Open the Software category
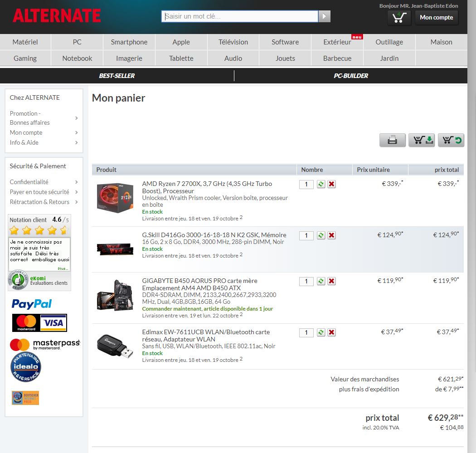Viewport: 476px width, 453px height. tap(285, 42)
